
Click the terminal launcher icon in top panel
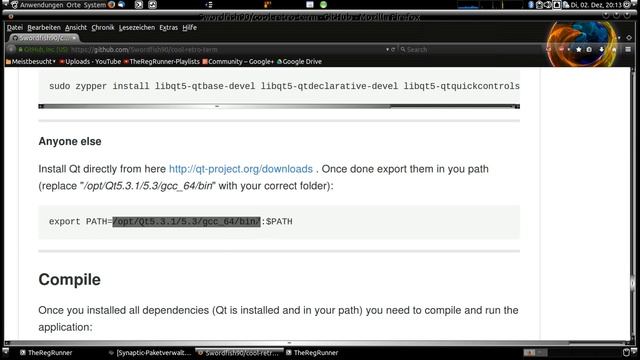pyautogui.click(x=139, y=5)
